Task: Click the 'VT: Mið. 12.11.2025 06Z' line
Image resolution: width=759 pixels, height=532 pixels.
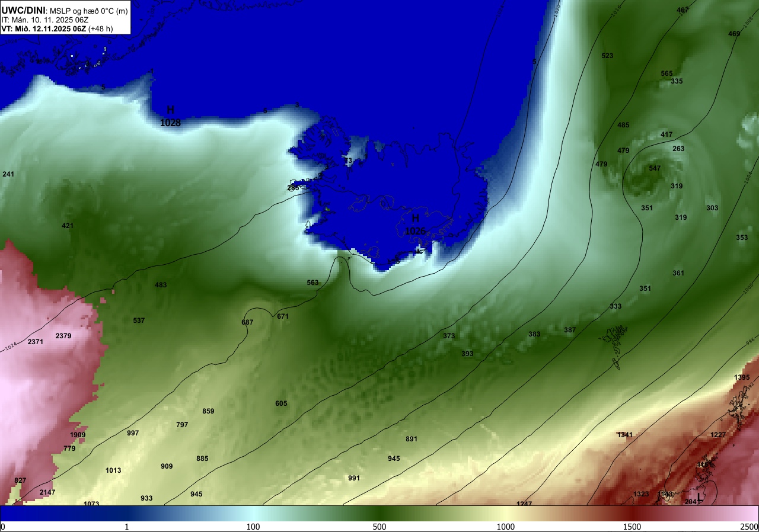Action: tap(44, 29)
